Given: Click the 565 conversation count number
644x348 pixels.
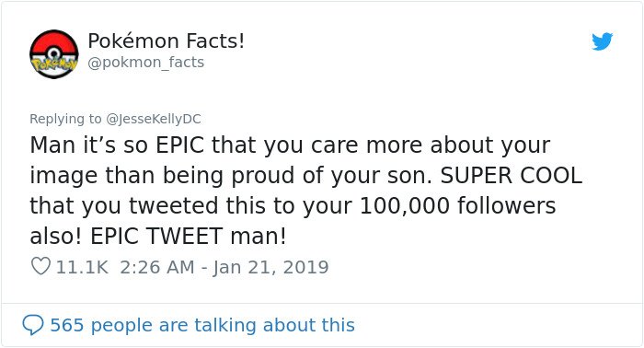Looking at the screenshot, I should [67, 325].
